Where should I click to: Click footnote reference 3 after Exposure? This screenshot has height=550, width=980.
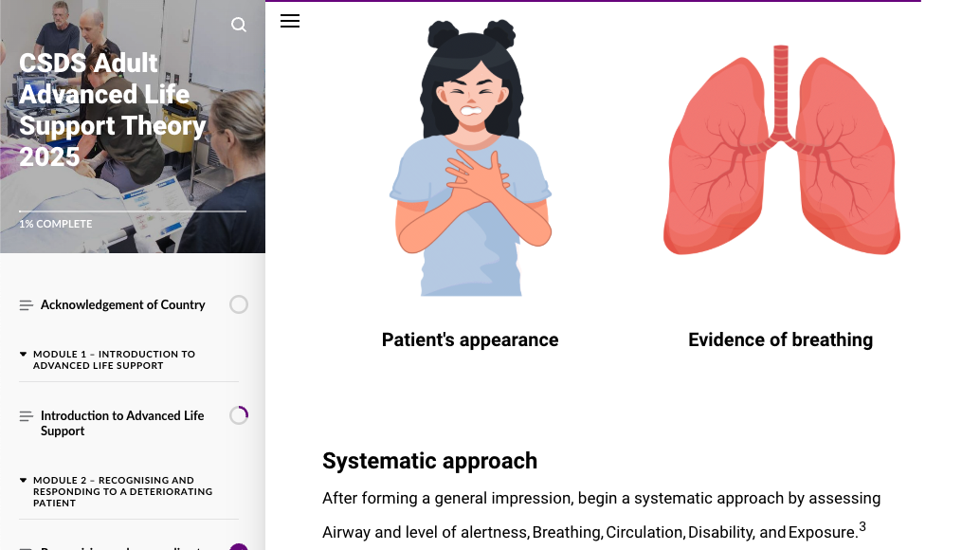[862, 527]
